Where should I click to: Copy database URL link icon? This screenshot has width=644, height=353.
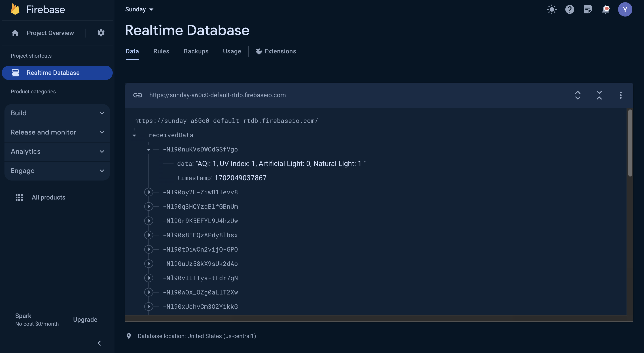coord(138,95)
